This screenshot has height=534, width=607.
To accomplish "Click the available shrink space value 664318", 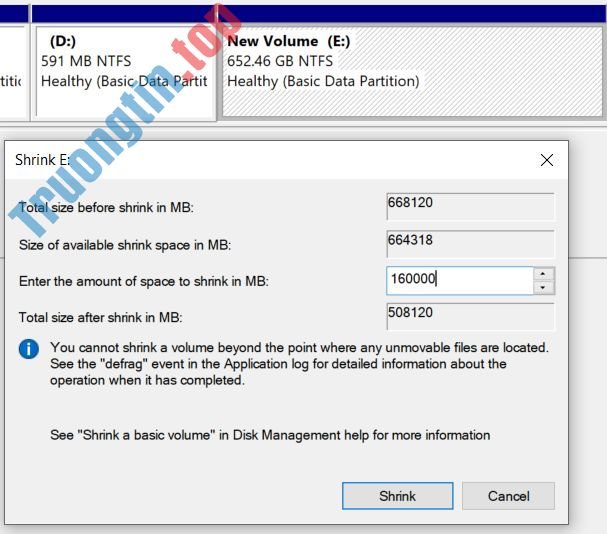I will [x=470, y=244].
